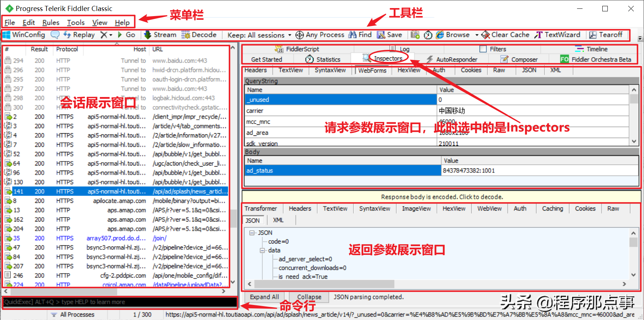Screen dimensions: 644x320
Task: Click the camera screenshot toolbar icon
Action: (415, 35)
